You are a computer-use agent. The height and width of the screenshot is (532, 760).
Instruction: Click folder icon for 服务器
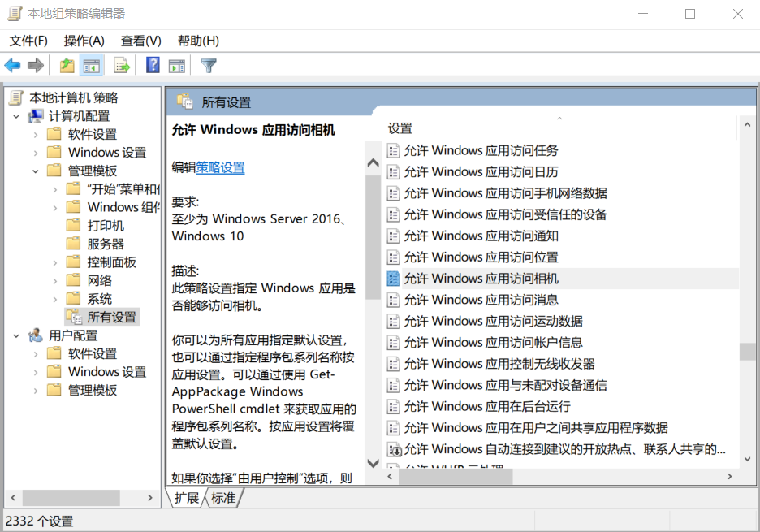click(x=74, y=244)
